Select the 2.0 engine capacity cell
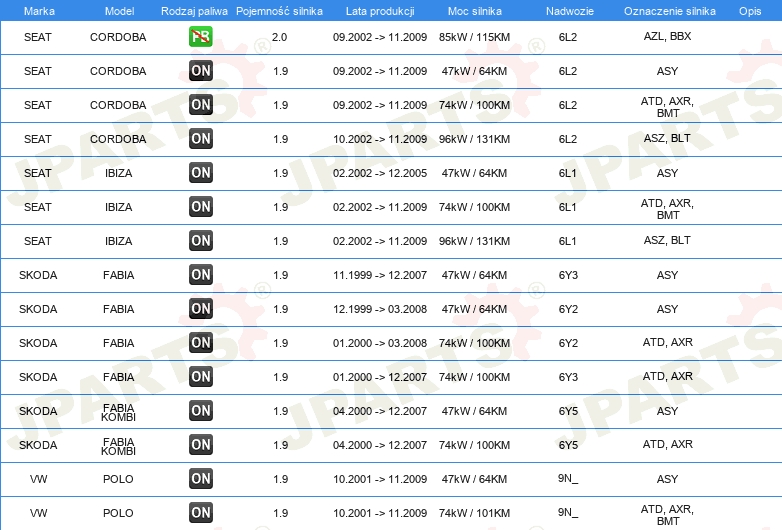This screenshot has height=530, width=782. [279, 37]
